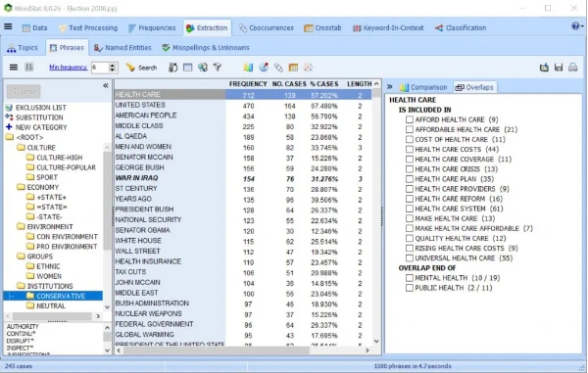The height and width of the screenshot is (373, 588).
Task: Check PUBLIC HEALTH (2 / 11)
Action: pos(410,288)
